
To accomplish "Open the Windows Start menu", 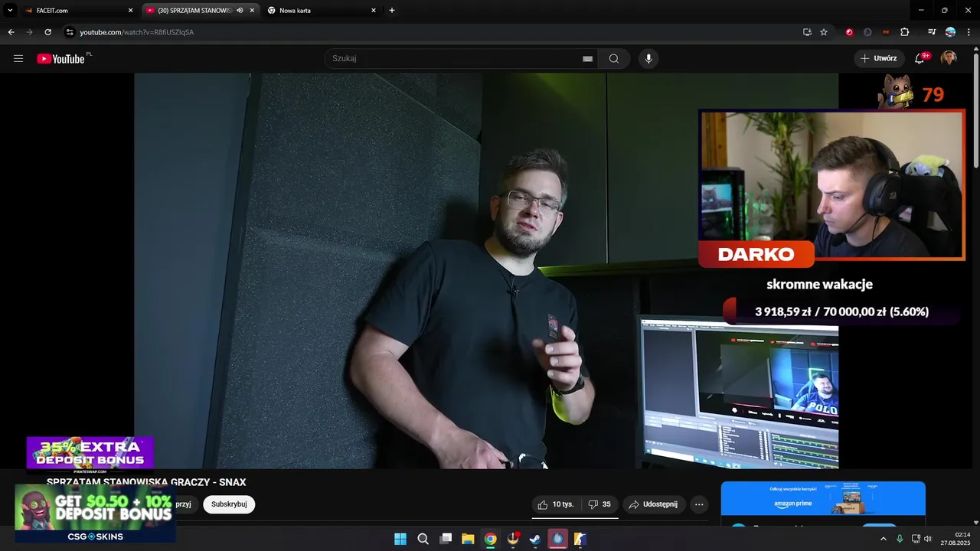I will coord(400,539).
